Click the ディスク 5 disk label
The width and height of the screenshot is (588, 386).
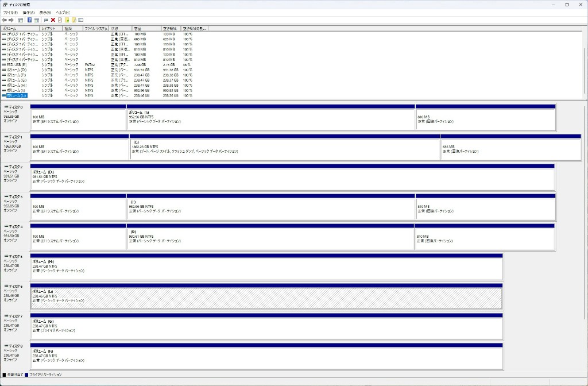point(16,257)
